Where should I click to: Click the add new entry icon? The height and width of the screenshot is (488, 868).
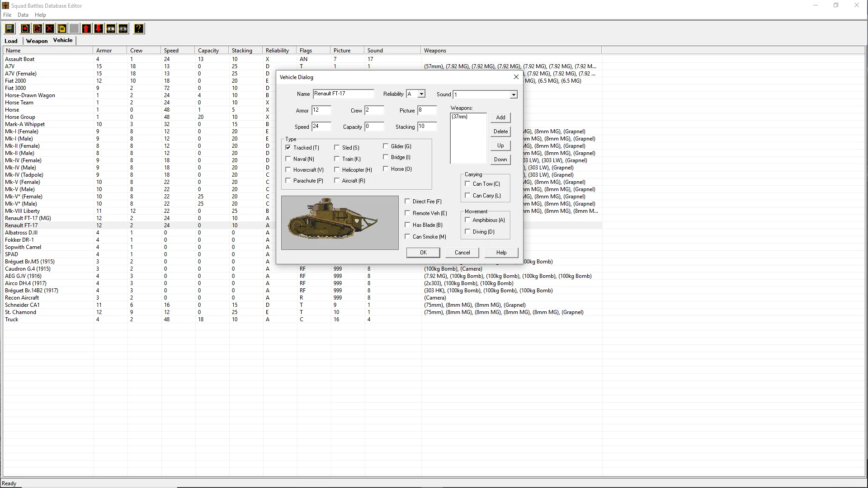[25, 29]
